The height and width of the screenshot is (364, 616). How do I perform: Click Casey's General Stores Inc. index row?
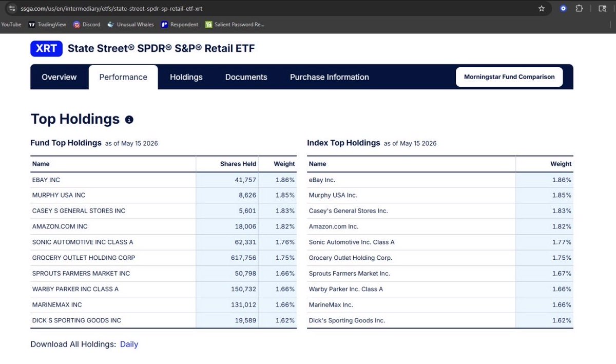(x=440, y=211)
